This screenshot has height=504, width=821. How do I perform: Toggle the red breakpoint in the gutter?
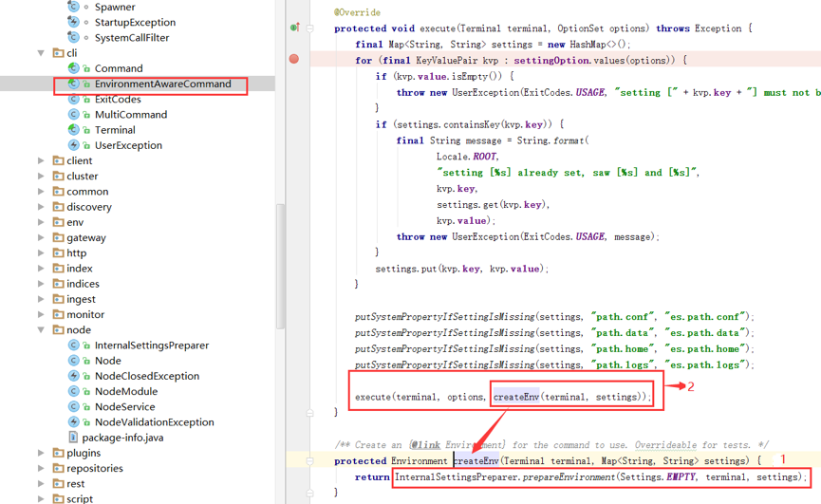click(x=294, y=59)
